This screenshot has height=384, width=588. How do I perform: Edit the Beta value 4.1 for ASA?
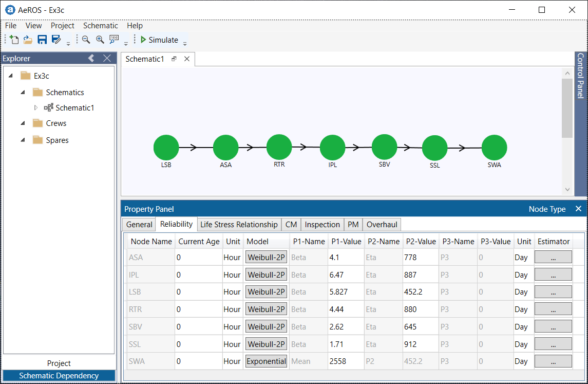coord(346,258)
